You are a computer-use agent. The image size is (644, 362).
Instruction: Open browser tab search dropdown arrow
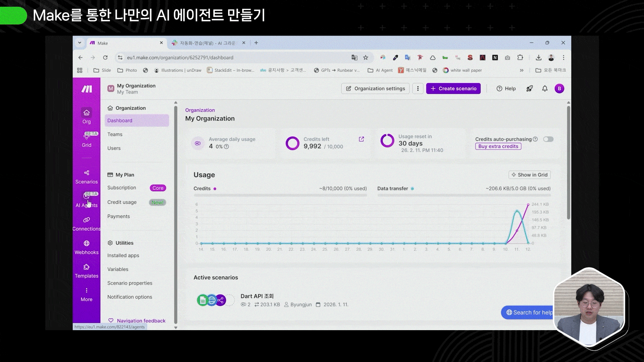(79, 43)
